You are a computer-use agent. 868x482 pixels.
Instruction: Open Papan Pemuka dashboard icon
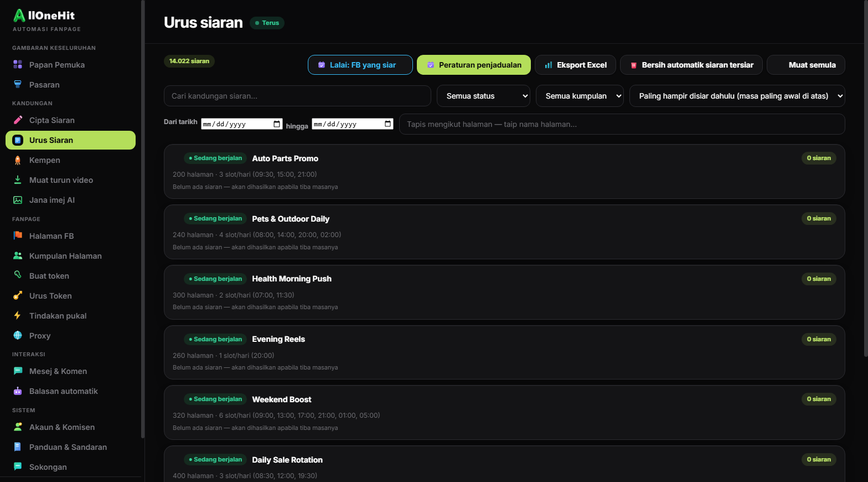[x=18, y=65]
